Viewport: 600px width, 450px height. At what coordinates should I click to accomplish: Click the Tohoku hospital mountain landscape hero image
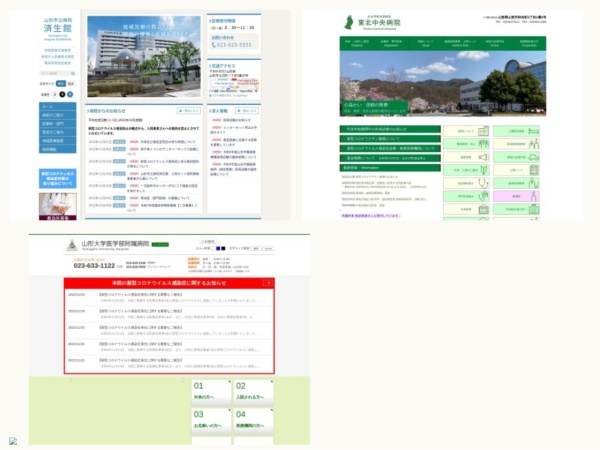443,84
